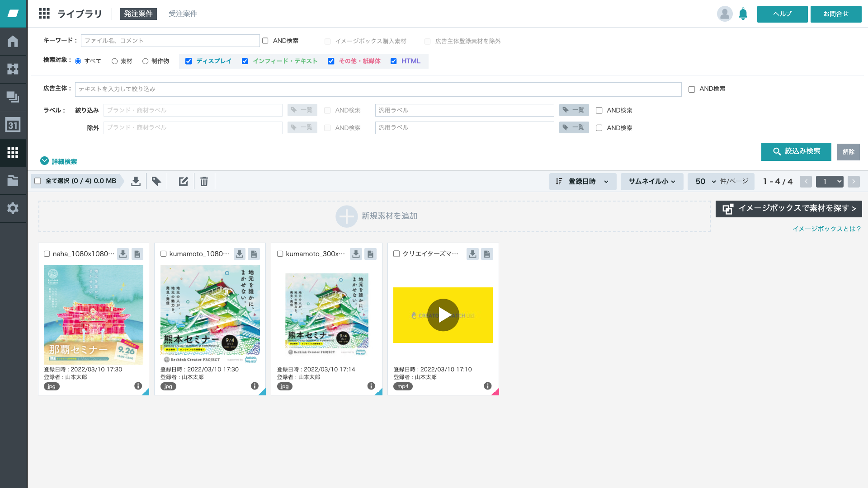This screenshot has width=868, height=488.
Task: Open 登録日時 sort dropdown
Action: pos(583,181)
